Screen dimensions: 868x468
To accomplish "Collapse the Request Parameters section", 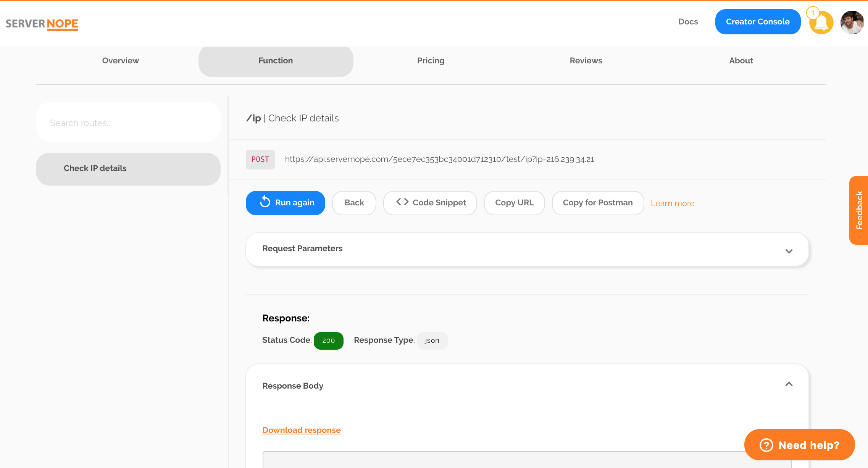I will point(789,251).
